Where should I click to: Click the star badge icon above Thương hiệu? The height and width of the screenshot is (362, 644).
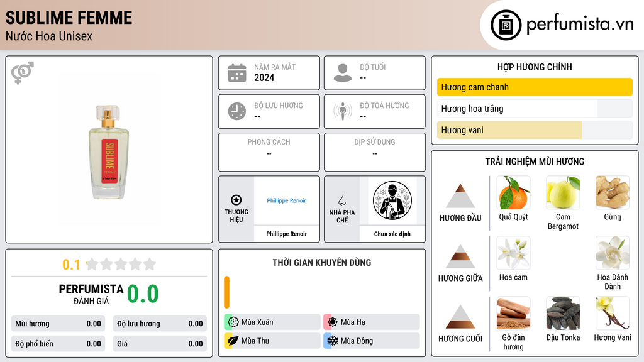click(x=236, y=200)
